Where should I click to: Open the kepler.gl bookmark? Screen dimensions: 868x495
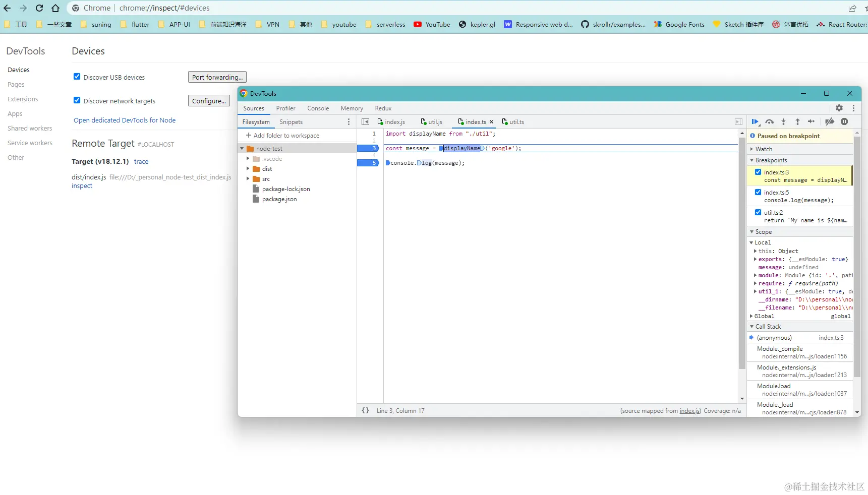coord(477,24)
